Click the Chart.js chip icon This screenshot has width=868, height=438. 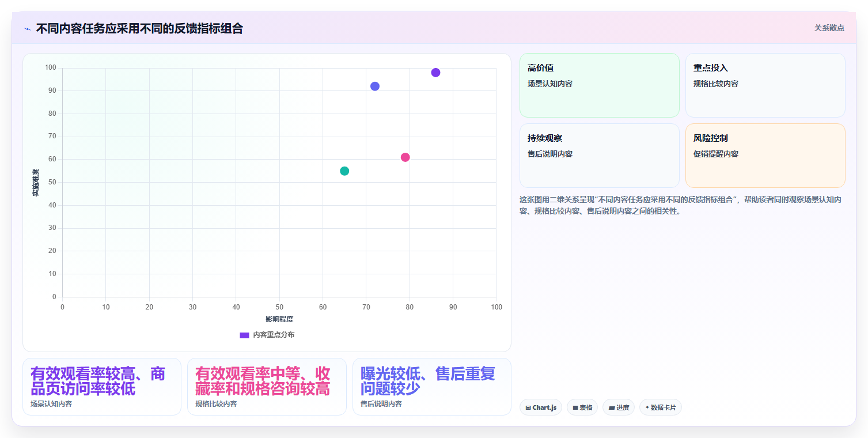[528, 407]
